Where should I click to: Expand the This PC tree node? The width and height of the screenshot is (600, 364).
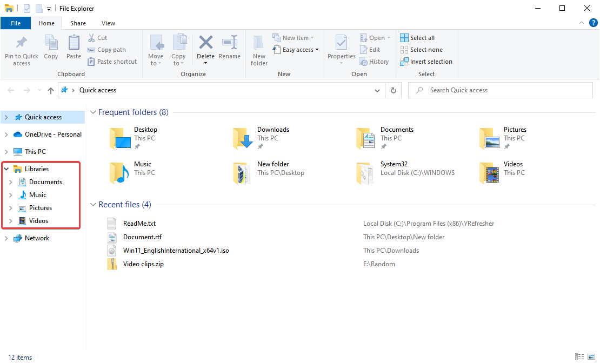[6, 151]
